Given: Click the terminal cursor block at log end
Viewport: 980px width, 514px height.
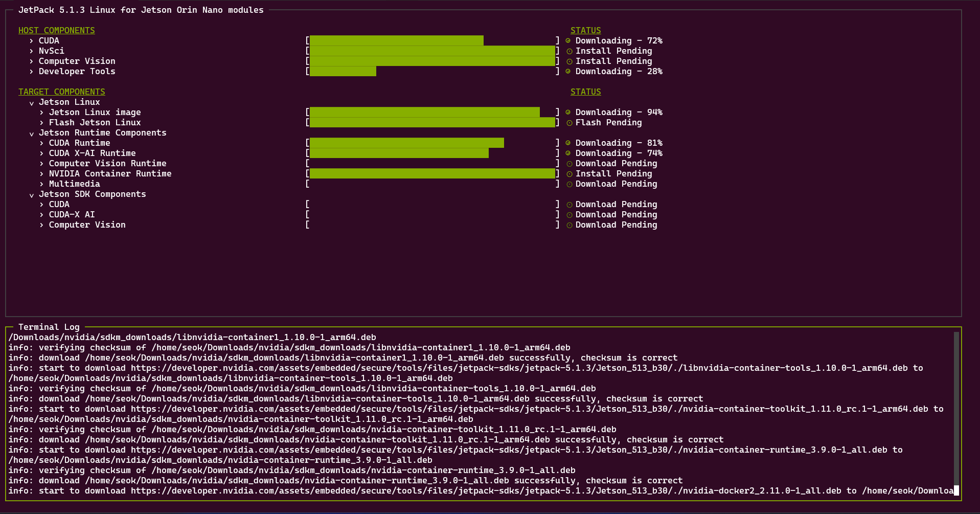Looking at the screenshot, I should [x=956, y=491].
